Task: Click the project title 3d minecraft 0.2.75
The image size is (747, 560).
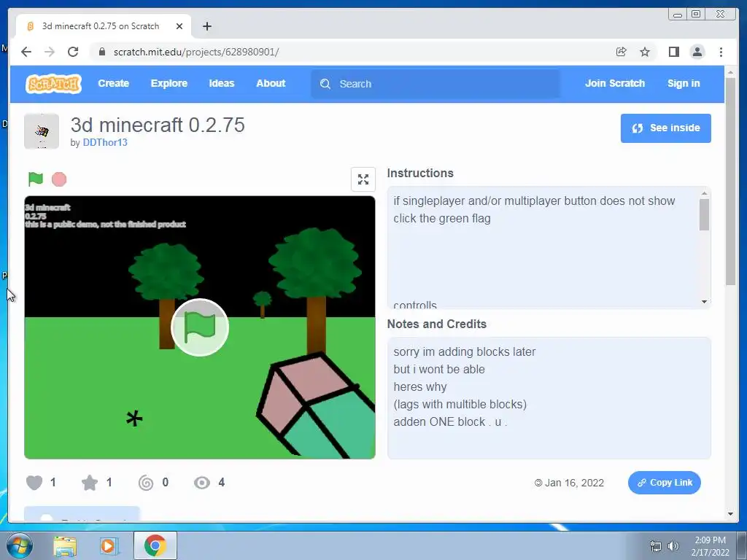Action: (158, 125)
